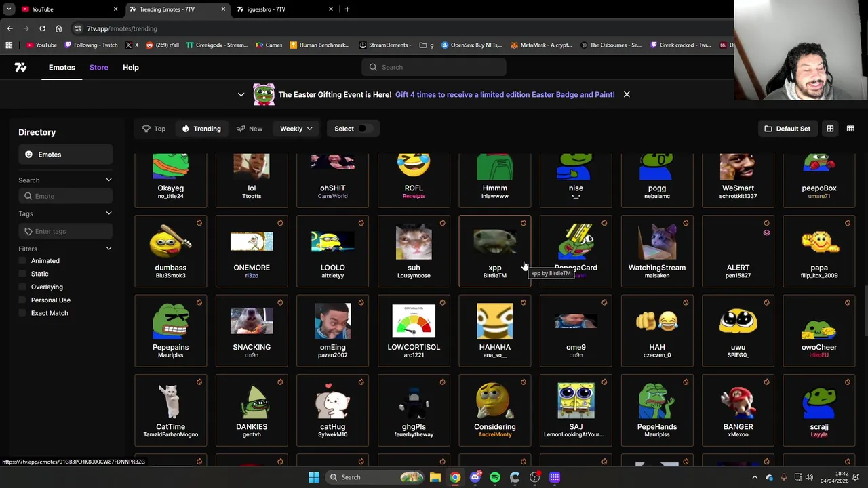Click the browser address bar
This screenshot has width=868, height=488.
400,28
